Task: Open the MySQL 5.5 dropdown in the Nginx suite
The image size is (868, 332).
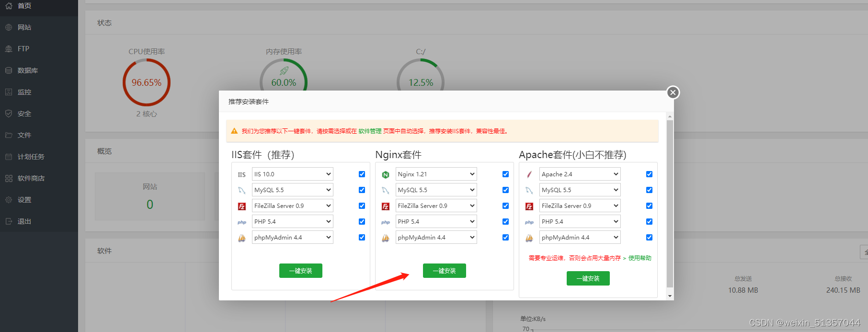Action: point(436,190)
